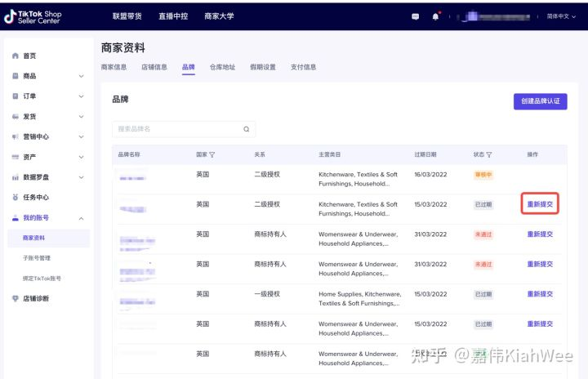The image size is (588, 379).
Task: Click the 首页 home icon in sidebar
Action: click(x=16, y=56)
